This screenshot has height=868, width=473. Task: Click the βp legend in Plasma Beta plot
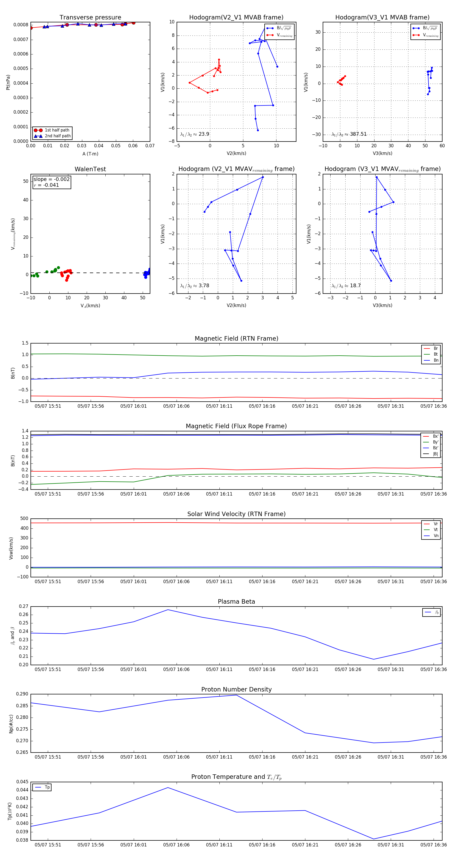(x=431, y=612)
